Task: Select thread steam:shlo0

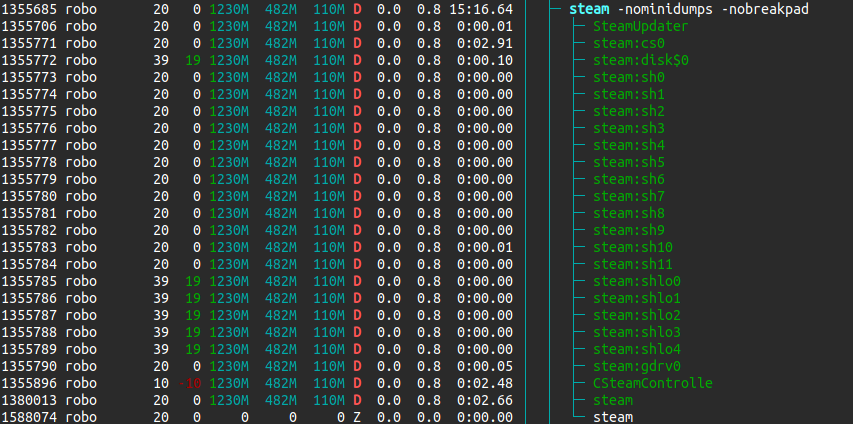Action: pos(636,281)
